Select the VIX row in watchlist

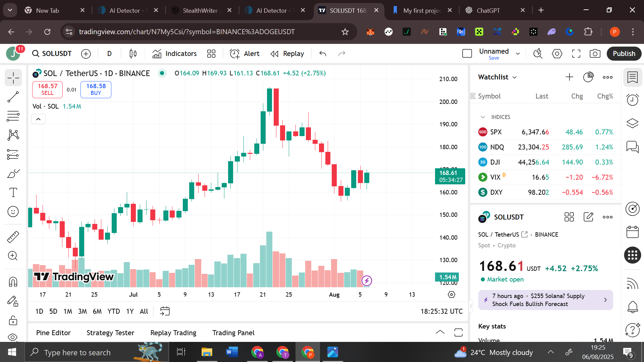546,177
